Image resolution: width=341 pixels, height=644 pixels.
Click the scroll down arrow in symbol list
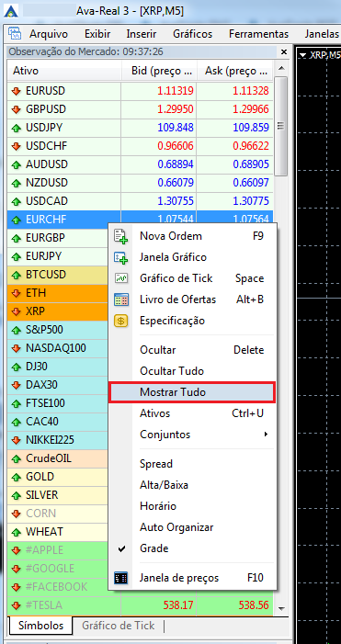281,608
